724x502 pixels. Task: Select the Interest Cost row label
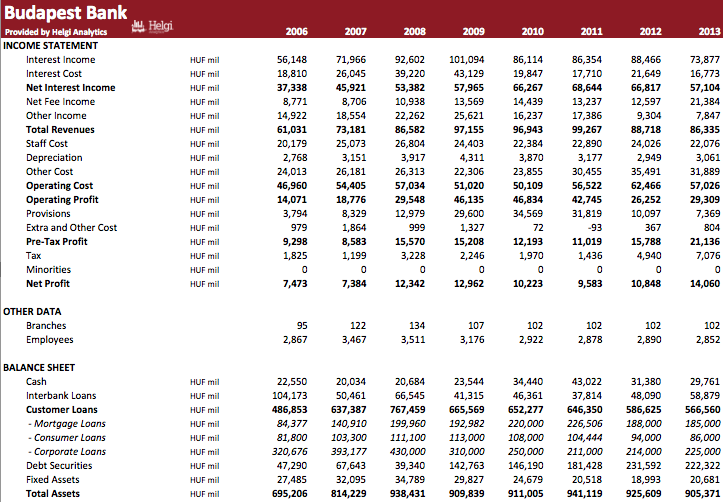click(x=54, y=73)
